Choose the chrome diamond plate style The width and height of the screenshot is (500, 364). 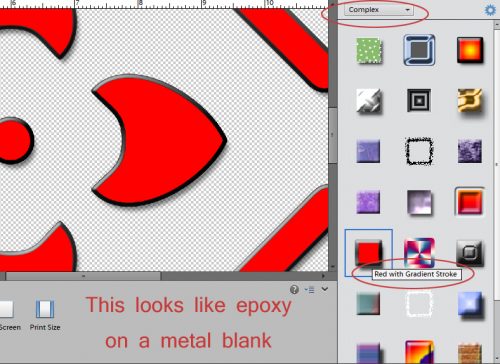(x=369, y=101)
